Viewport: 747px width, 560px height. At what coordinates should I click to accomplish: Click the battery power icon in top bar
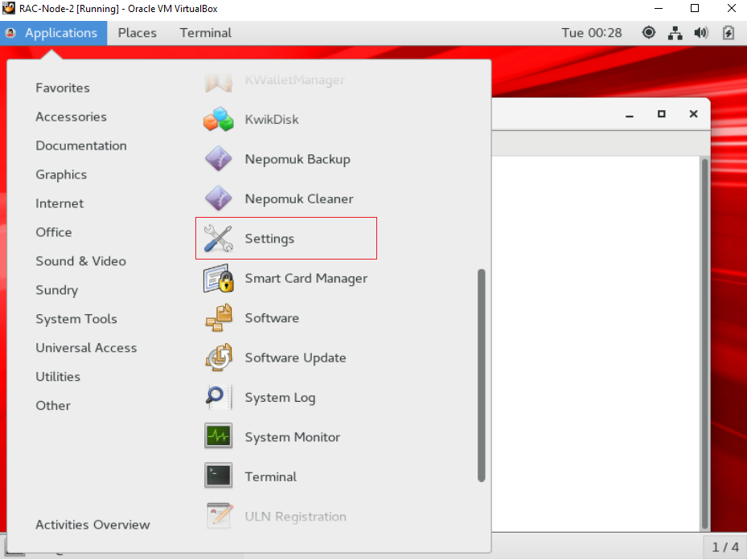click(728, 33)
